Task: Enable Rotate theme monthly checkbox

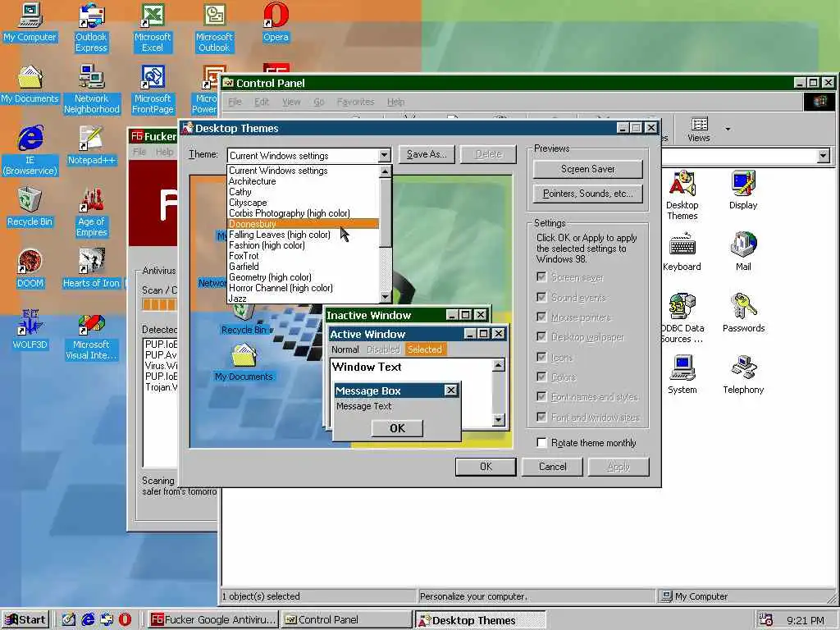Action: 541,442
